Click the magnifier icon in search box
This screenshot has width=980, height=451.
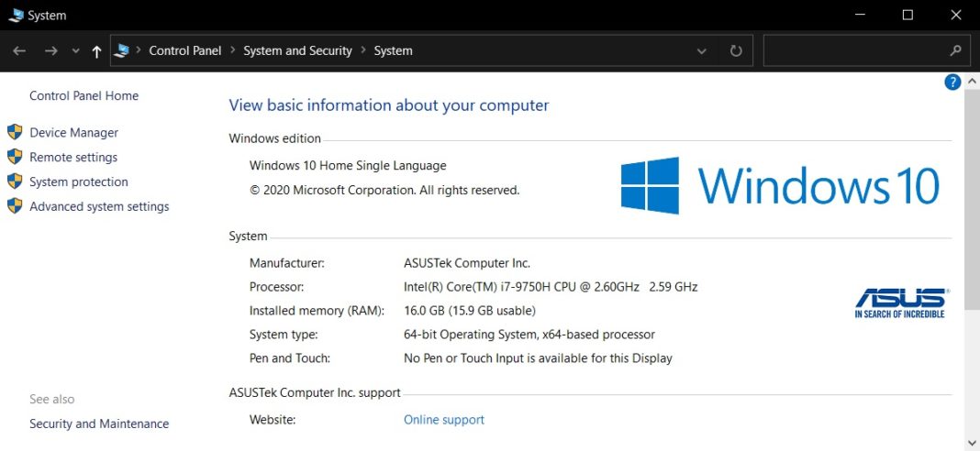click(x=955, y=51)
